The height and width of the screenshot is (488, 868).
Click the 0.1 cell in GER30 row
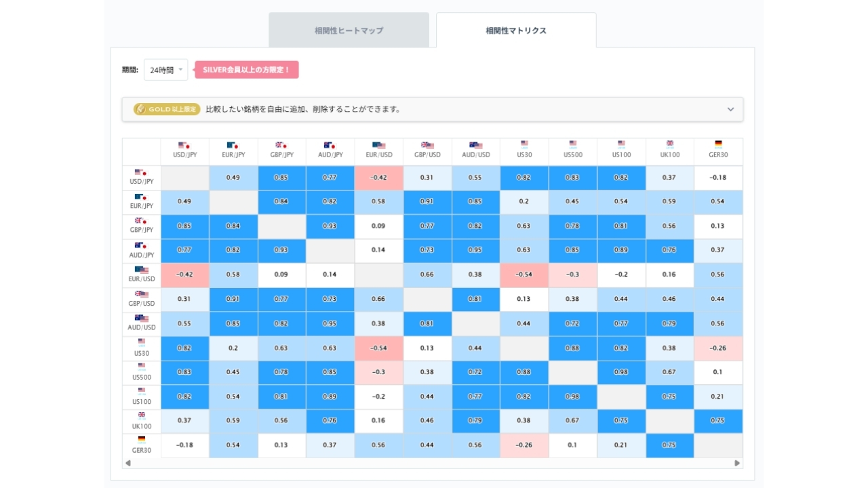pyautogui.click(x=573, y=445)
